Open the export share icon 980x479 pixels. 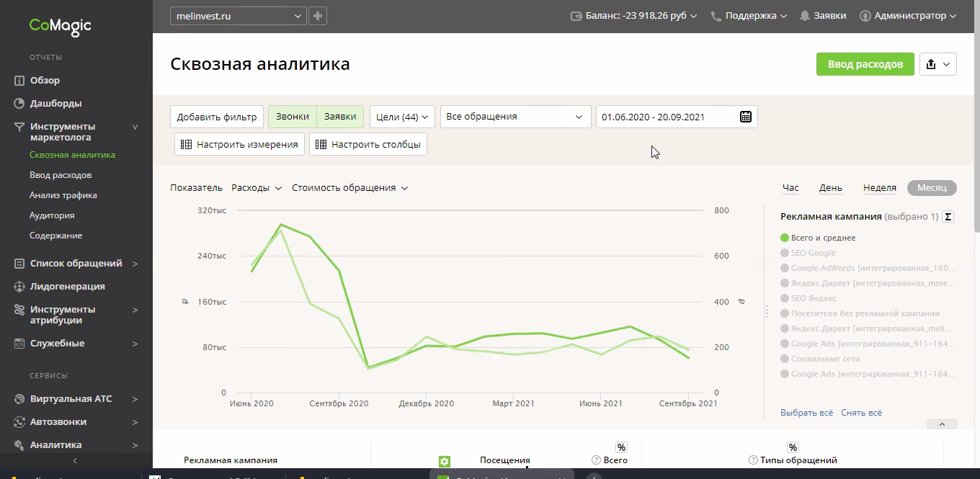click(938, 64)
